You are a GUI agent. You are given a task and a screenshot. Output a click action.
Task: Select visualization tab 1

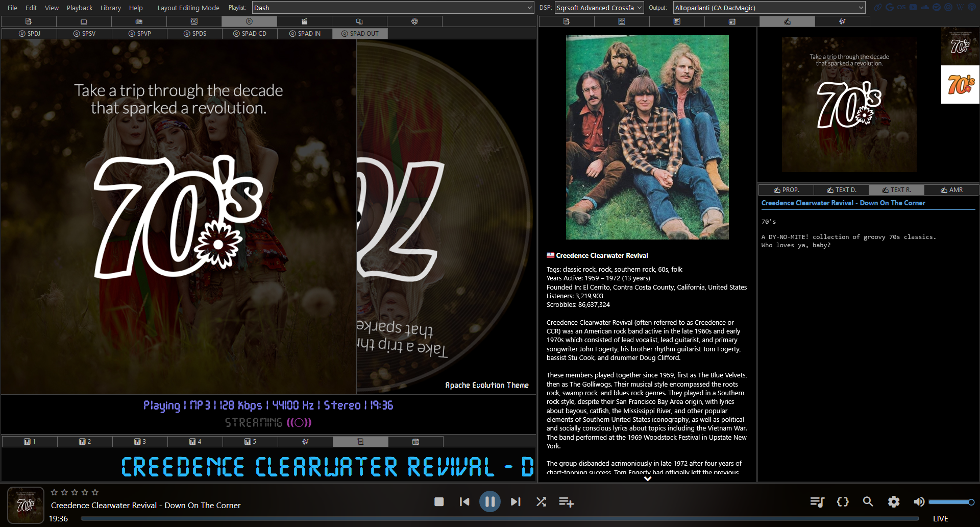pos(30,441)
